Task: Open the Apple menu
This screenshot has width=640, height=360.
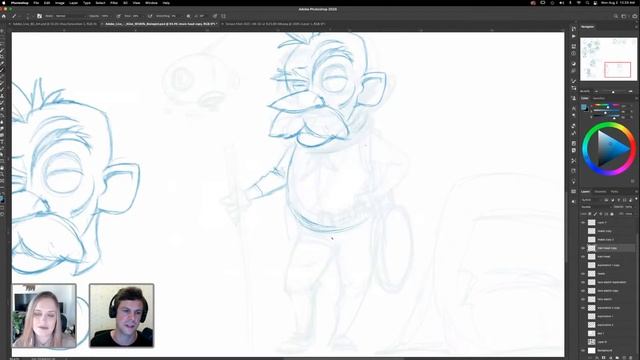Action: coord(4,3)
